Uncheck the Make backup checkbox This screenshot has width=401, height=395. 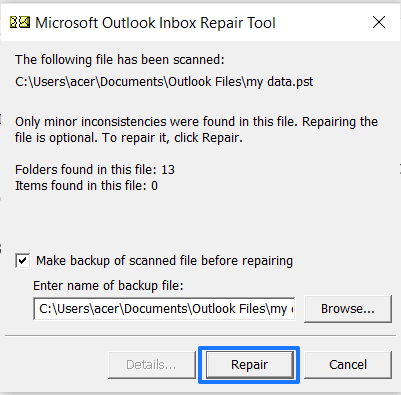23,261
